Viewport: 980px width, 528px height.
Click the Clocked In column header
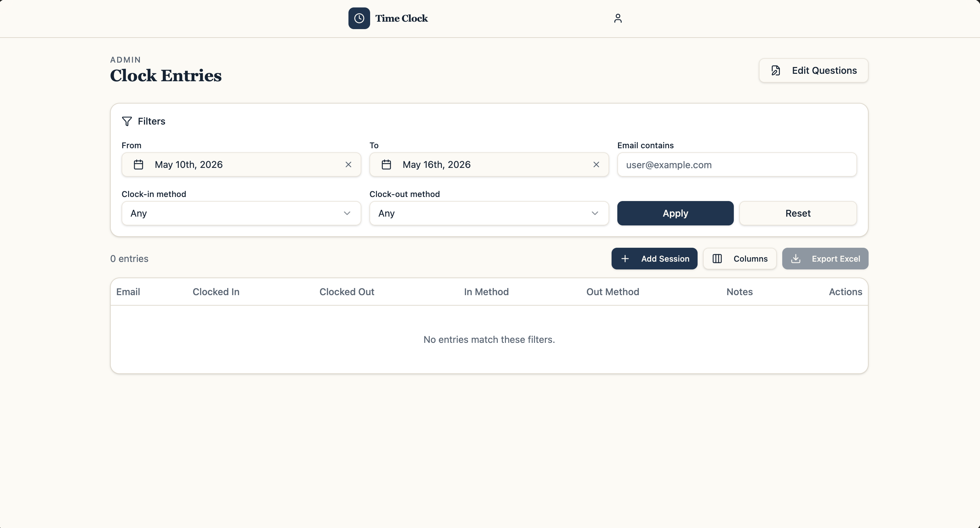(216, 291)
